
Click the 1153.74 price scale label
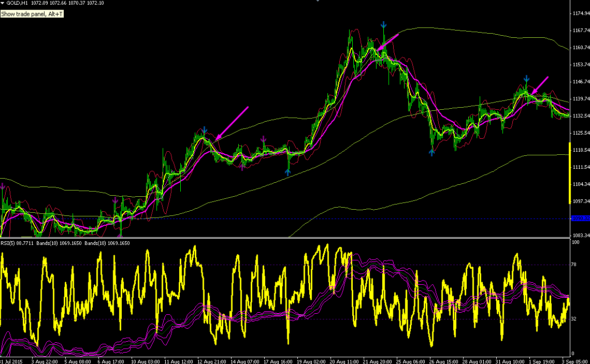pos(581,65)
